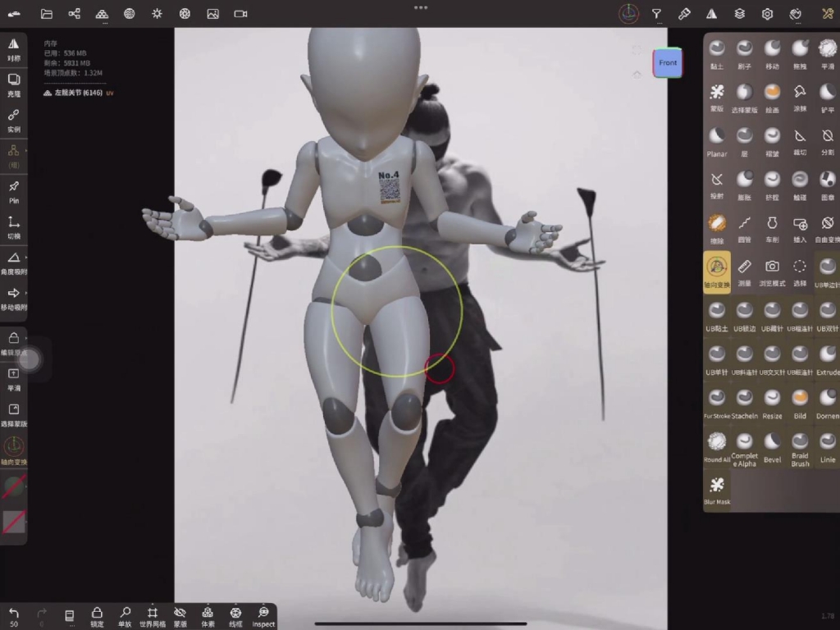The height and width of the screenshot is (630, 840).
Task: Choose the 擦除 erase brush
Action: click(717, 230)
